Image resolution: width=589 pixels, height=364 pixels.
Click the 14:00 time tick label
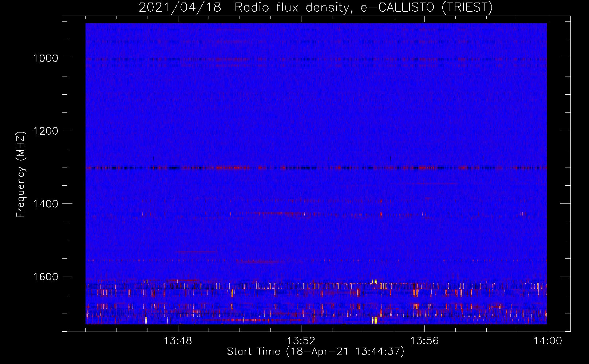point(548,341)
